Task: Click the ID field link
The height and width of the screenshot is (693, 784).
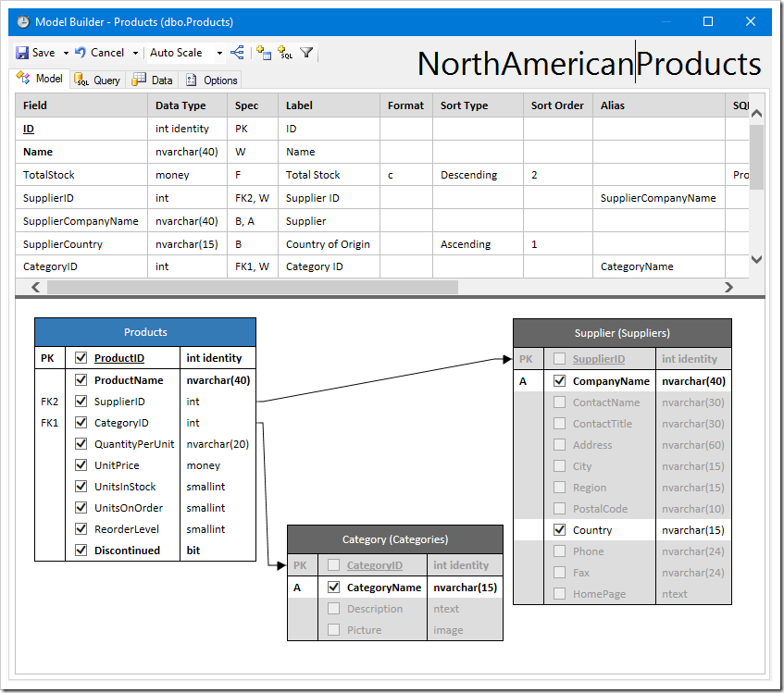Action: tap(29, 129)
